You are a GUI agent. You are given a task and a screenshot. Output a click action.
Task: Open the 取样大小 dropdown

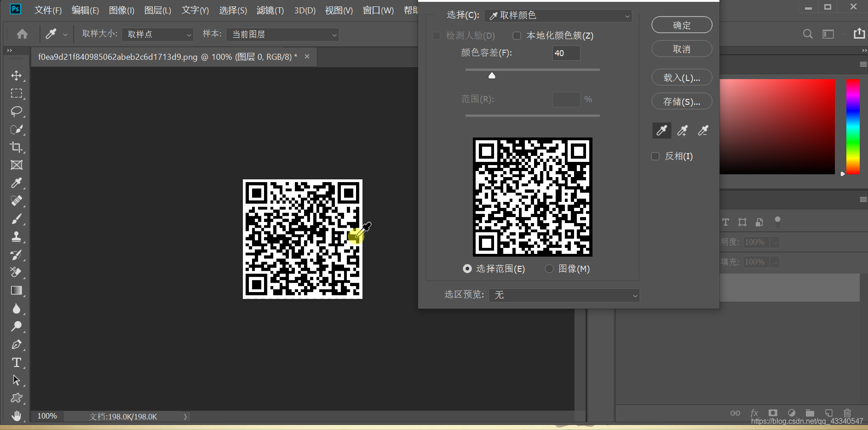click(157, 34)
